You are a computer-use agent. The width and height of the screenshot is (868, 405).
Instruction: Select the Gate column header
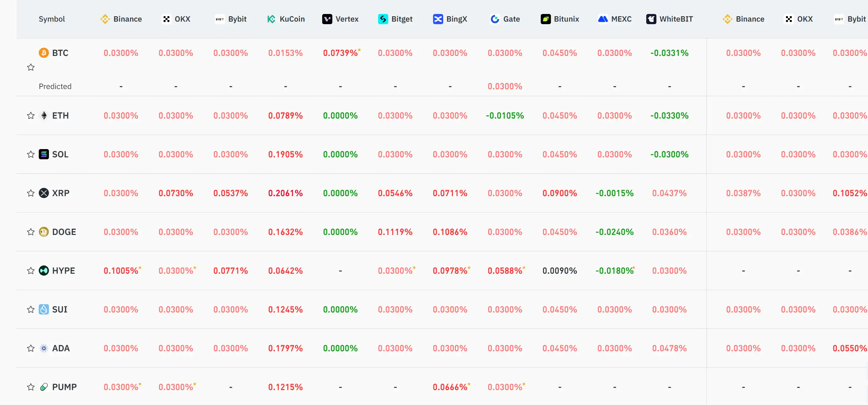pyautogui.click(x=511, y=19)
